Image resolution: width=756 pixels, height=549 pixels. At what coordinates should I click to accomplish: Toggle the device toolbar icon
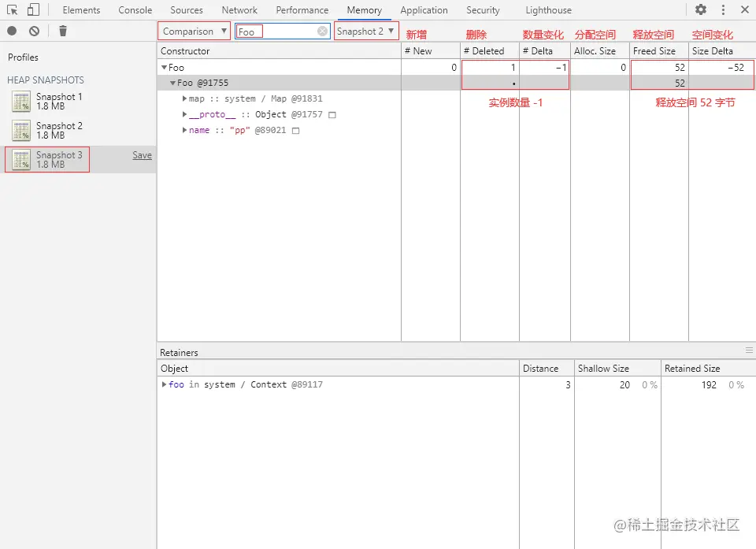(33, 9)
